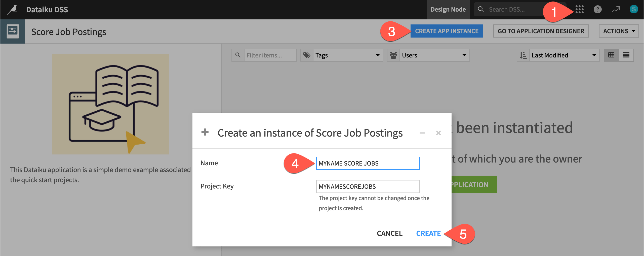The image size is (644, 256).
Task: Click the tags label icon beside Tags filter
Action: click(x=307, y=55)
